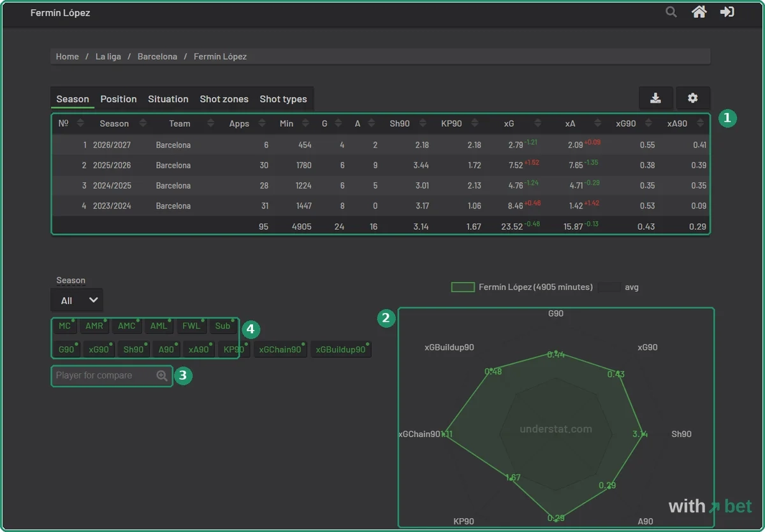Click magnifier icon in player compare field
The height and width of the screenshot is (532, 765).
pos(162,376)
